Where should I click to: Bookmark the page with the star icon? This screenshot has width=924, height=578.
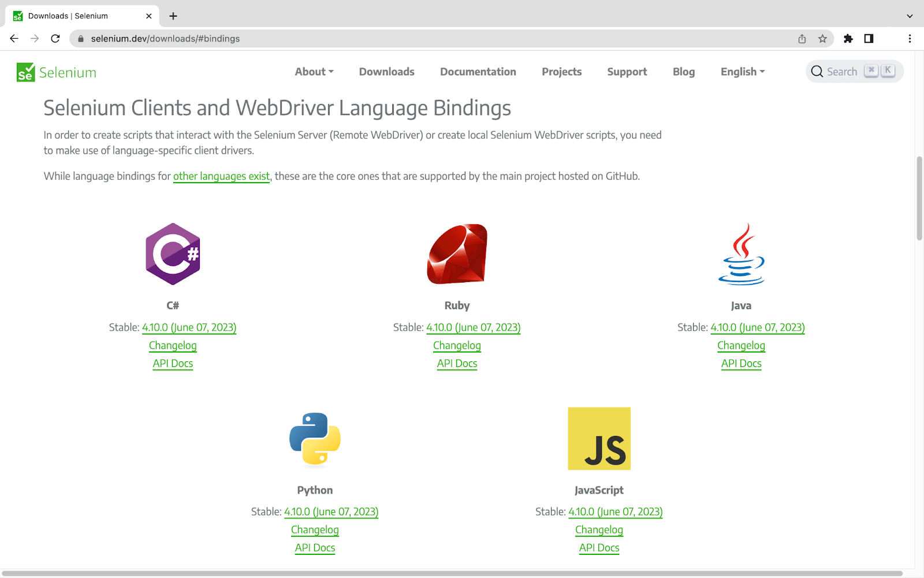tap(822, 38)
